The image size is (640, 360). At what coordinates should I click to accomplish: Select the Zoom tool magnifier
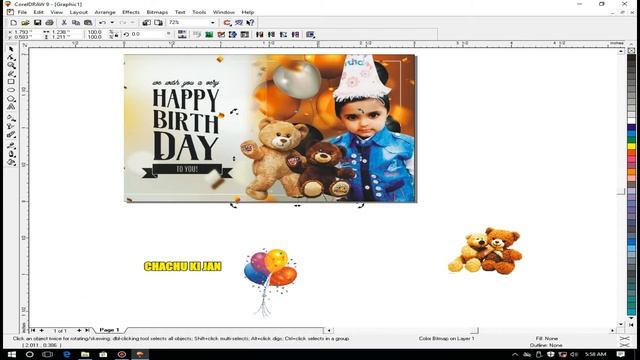point(11,65)
